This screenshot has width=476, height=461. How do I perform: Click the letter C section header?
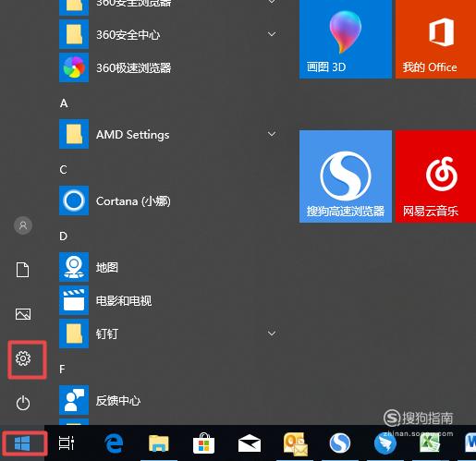pyautogui.click(x=63, y=170)
